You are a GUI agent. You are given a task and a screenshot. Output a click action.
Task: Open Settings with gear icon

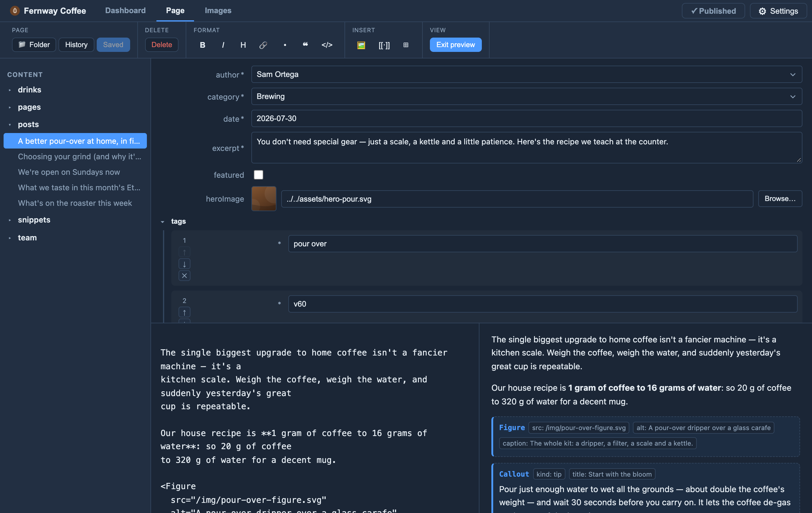778,11
